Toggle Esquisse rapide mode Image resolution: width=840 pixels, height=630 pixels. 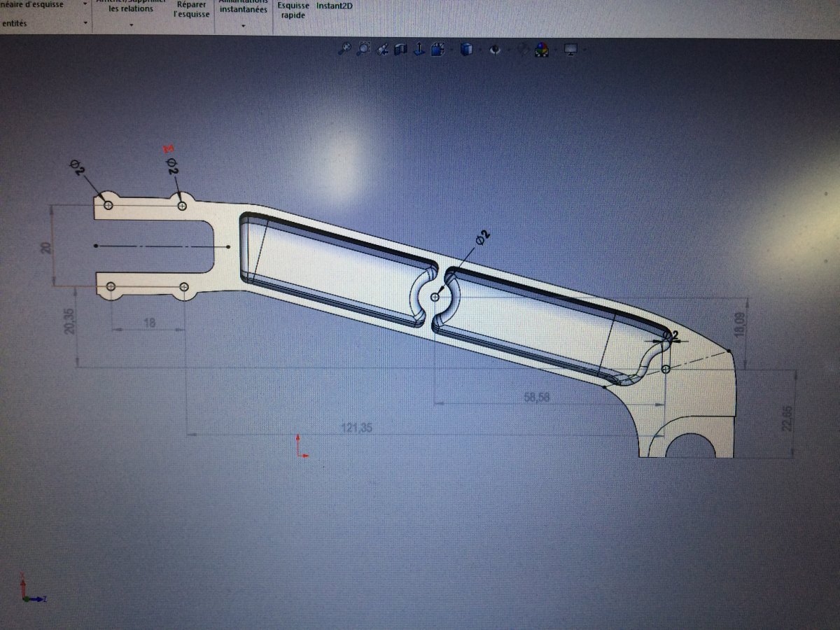point(293,9)
